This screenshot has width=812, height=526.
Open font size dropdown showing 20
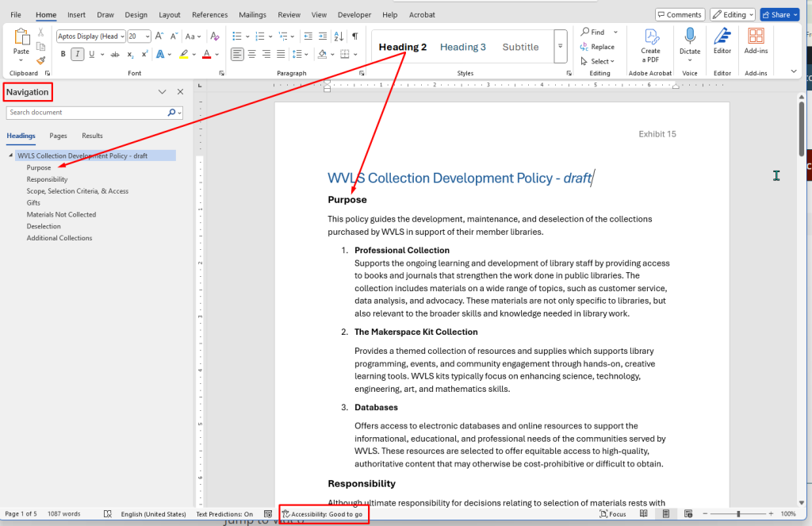[147, 36]
